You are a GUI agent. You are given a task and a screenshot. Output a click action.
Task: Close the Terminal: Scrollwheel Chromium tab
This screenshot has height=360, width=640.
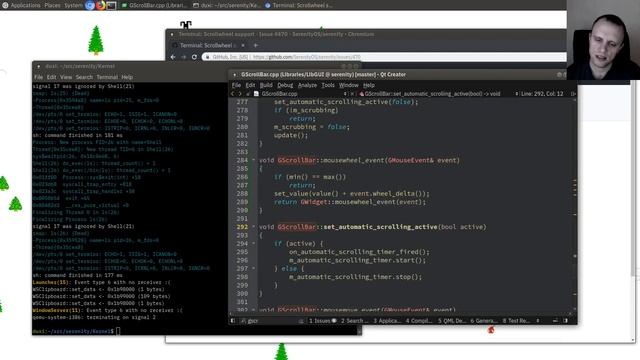pyautogui.click(x=243, y=45)
